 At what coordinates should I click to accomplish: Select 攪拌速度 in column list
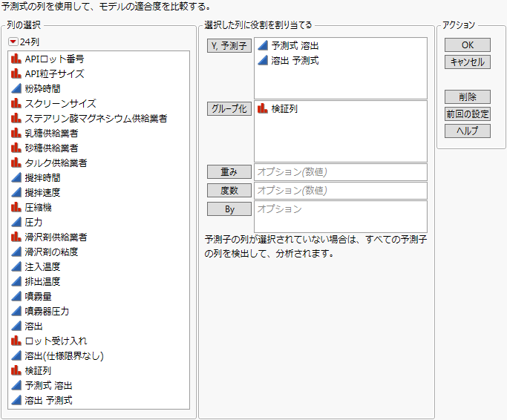42,193
